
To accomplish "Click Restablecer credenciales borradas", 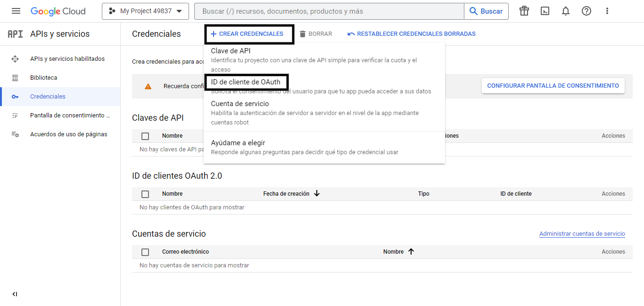I will (x=411, y=34).
